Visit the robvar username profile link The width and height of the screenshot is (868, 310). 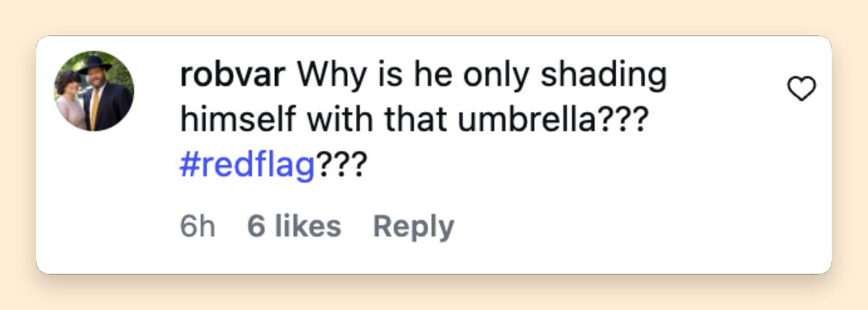pyautogui.click(x=234, y=75)
